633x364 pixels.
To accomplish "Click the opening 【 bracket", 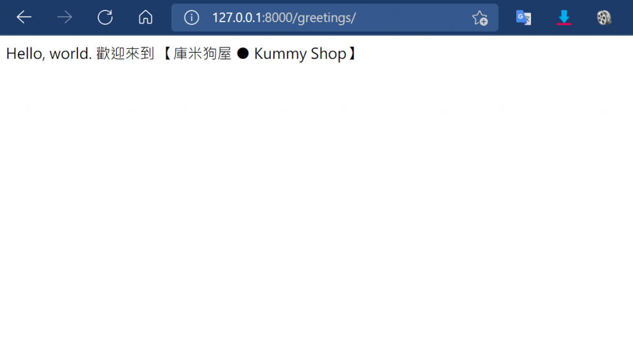I will click(167, 54).
